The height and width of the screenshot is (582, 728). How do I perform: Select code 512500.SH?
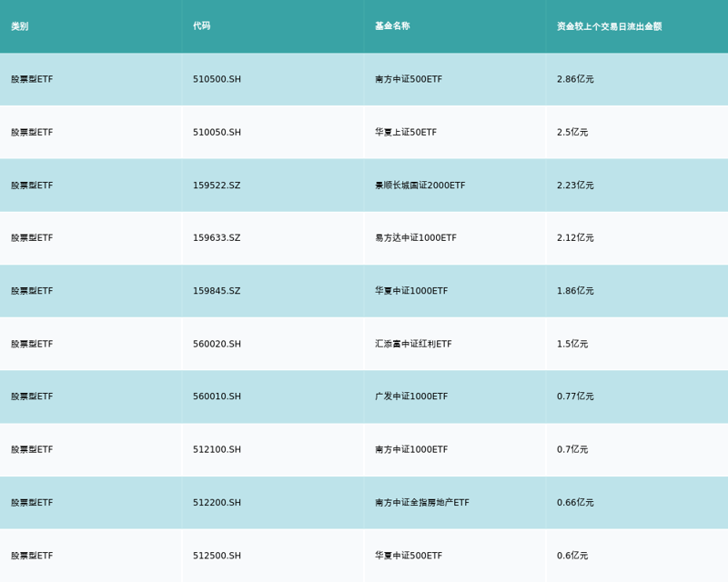217,556
